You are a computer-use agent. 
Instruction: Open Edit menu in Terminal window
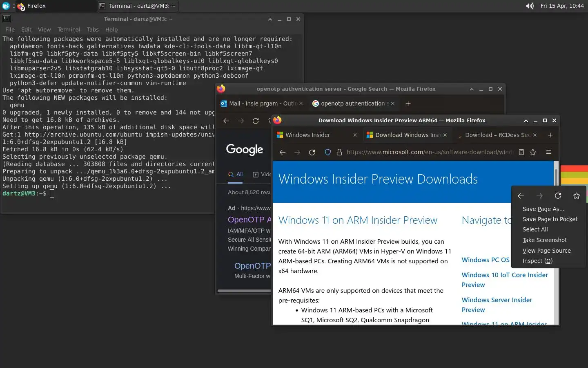26,29
